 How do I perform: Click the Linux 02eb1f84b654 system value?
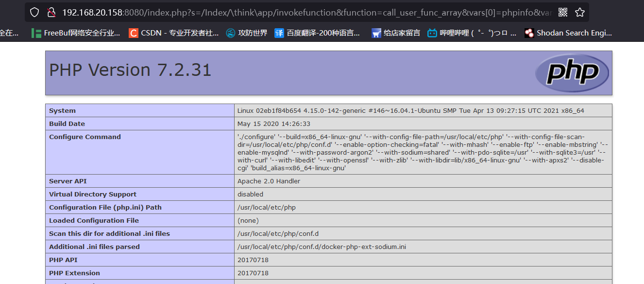pyautogui.click(x=411, y=110)
